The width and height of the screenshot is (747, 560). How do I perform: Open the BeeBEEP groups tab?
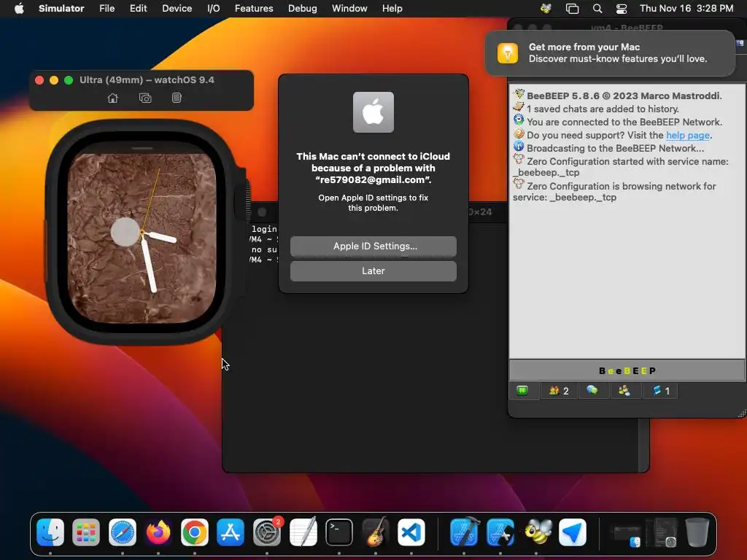pos(624,391)
